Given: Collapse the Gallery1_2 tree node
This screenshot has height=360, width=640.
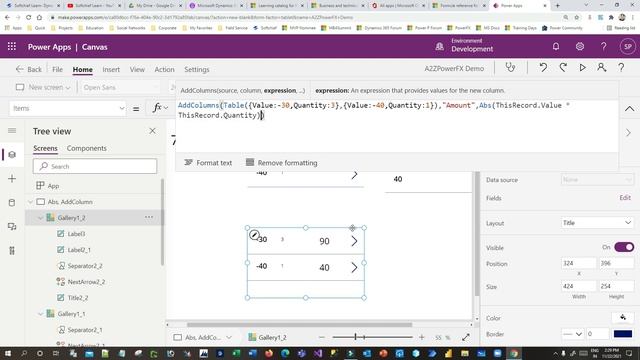Looking at the screenshot, I should point(40,218).
